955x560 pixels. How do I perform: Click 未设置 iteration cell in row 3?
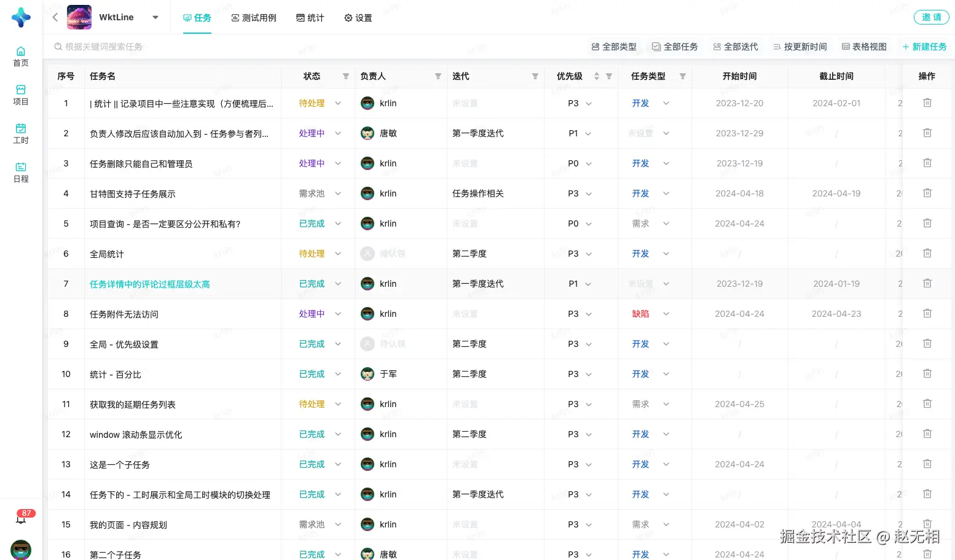click(465, 163)
